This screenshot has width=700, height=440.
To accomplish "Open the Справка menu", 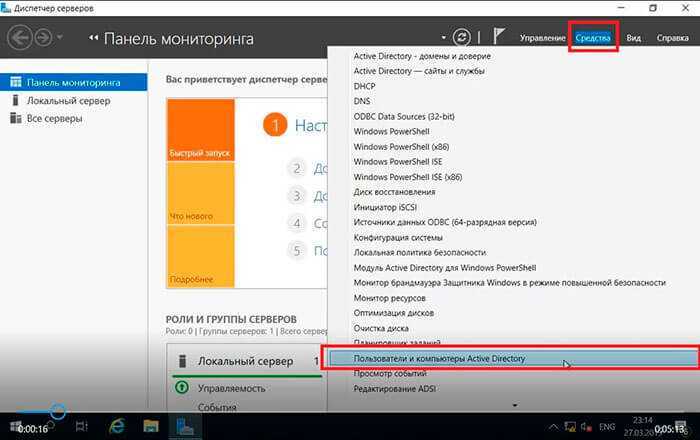I will click(672, 38).
